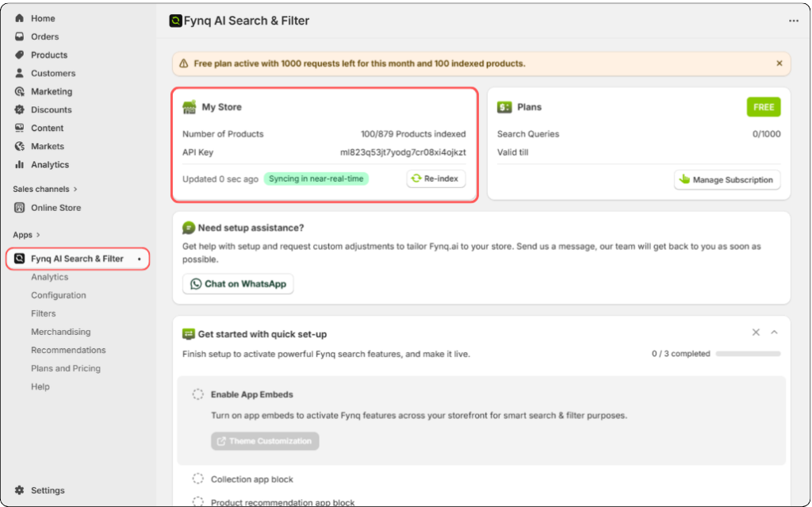Viewport: 812px width, 507px height.
Task: Mark Product recommendation app block step circle
Action: click(197, 501)
